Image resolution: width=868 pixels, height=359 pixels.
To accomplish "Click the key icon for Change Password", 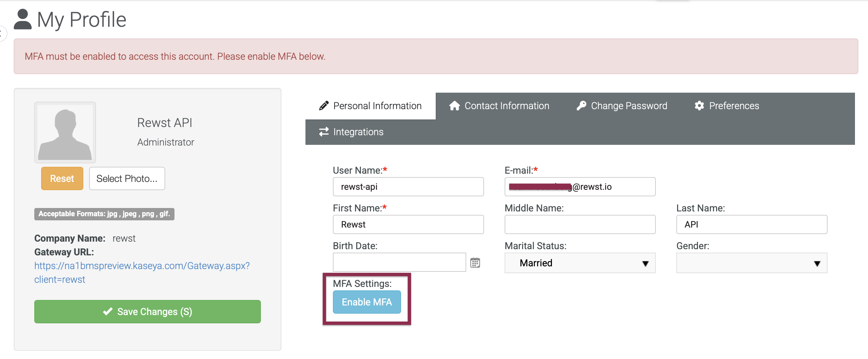I will click(x=581, y=106).
